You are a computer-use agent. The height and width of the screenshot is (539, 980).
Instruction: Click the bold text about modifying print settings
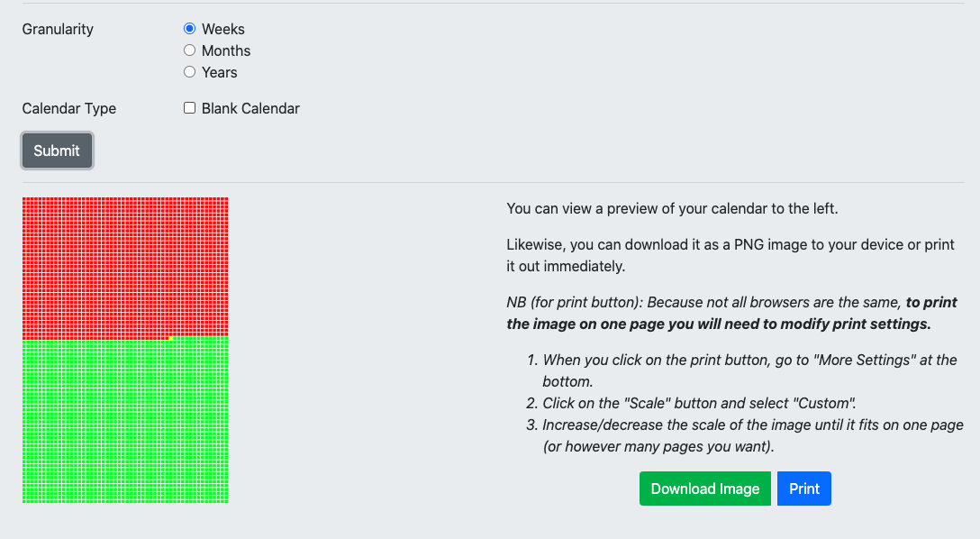pyautogui.click(x=731, y=314)
